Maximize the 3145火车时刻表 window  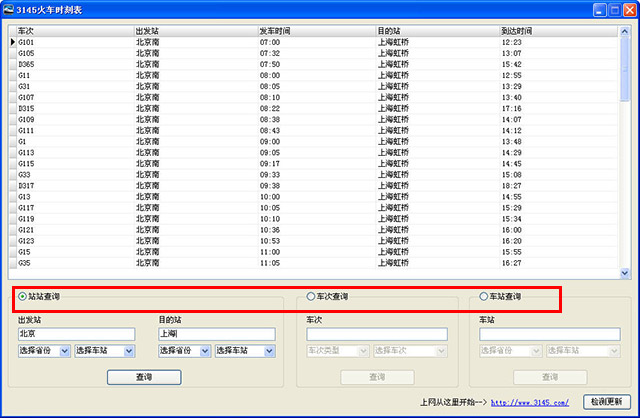pos(615,10)
